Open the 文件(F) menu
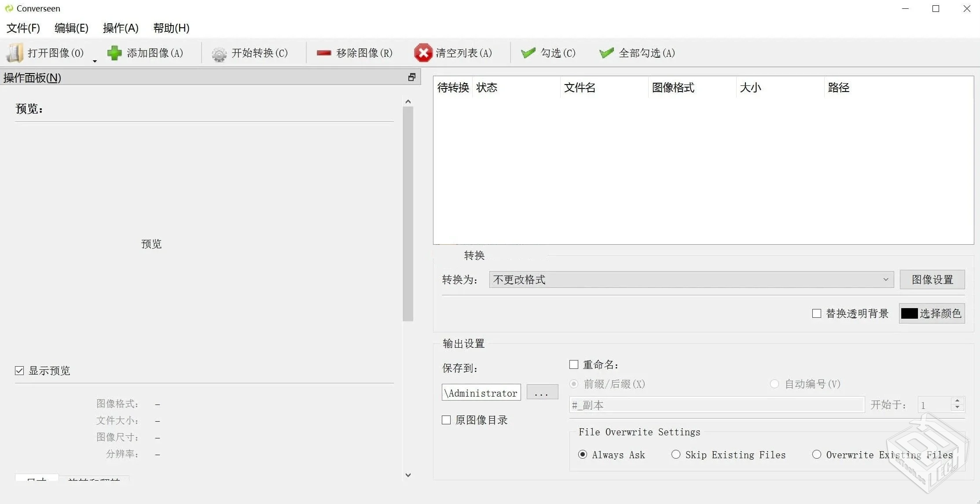 [x=22, y=28]
